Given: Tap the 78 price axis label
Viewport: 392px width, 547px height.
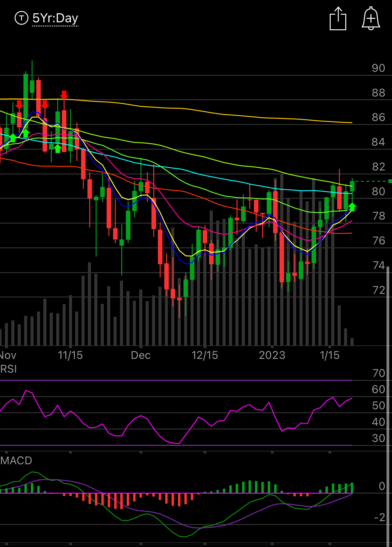Looking at the screenshot, I should tap(378, 216).
